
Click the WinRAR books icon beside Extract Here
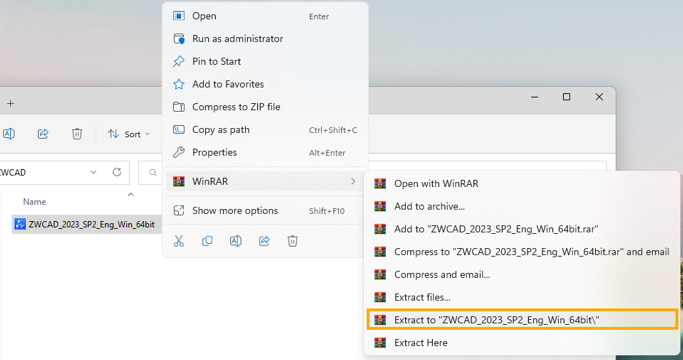[x=380, y=343]
